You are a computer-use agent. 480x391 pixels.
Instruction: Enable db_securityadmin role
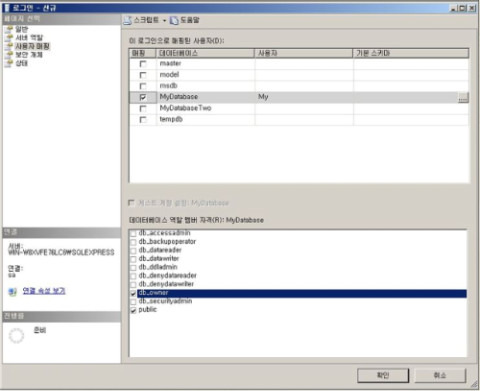(x=133, y=302)
